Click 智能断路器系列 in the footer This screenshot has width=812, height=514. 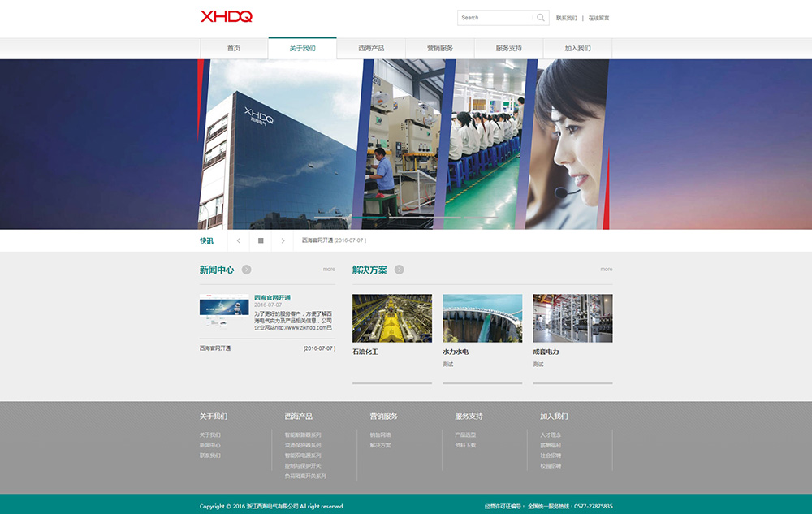[303, 435]
